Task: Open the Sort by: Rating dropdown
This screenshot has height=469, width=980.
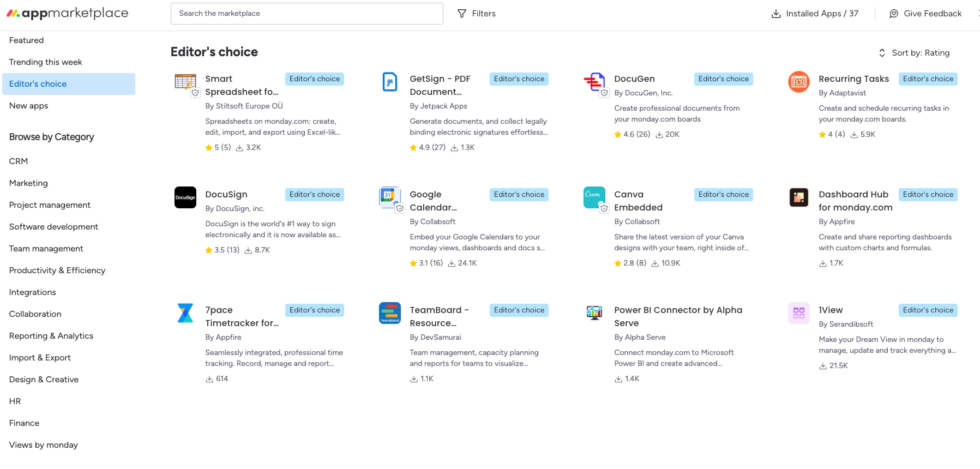Action: pyautogui.click(x=914, y=53)
